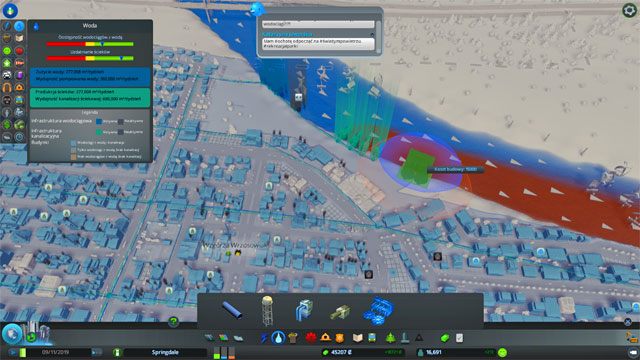
Task: Click the Chirper message text bubble
Action: (318, 44)
